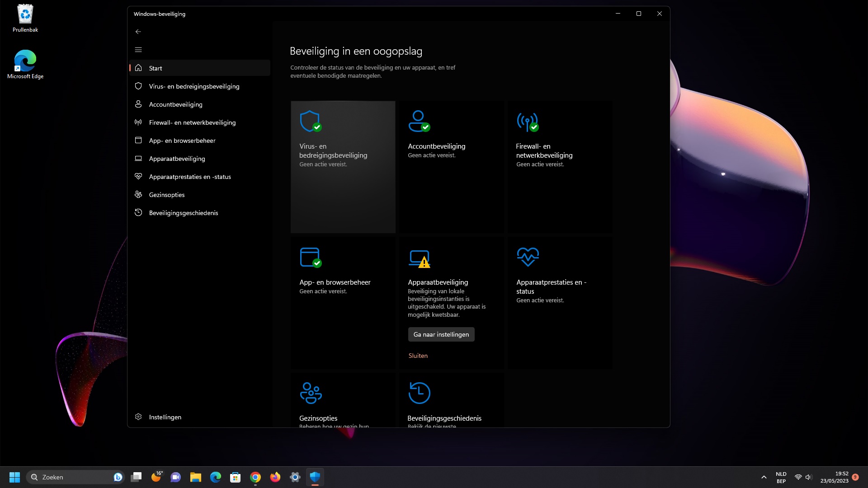Image resolution: width=868 pixels, height=488 pixels.
Task: Show hidden system tray icons
Action: (764, 477)
